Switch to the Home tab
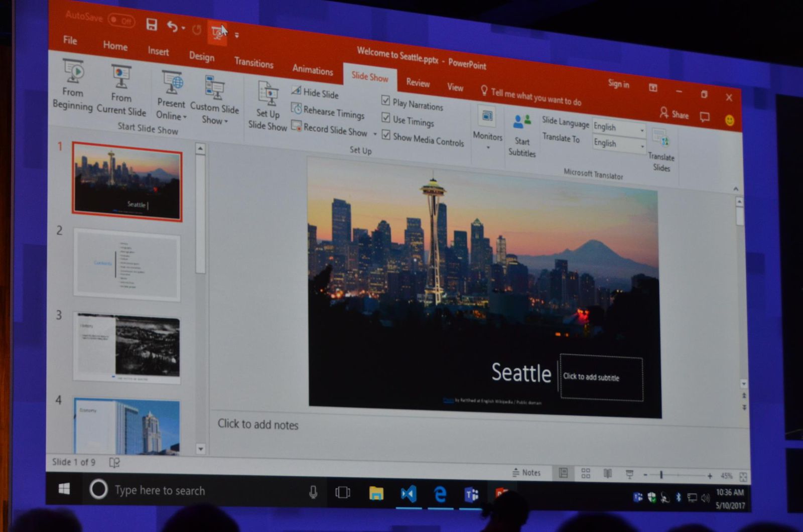803x532 pixels. [x=115, y=46]
